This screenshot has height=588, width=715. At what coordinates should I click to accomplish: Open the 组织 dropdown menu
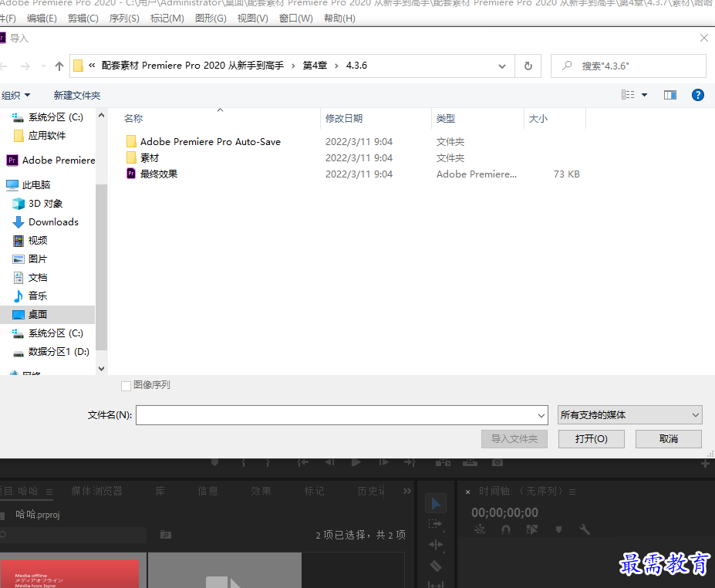(16, 96)
